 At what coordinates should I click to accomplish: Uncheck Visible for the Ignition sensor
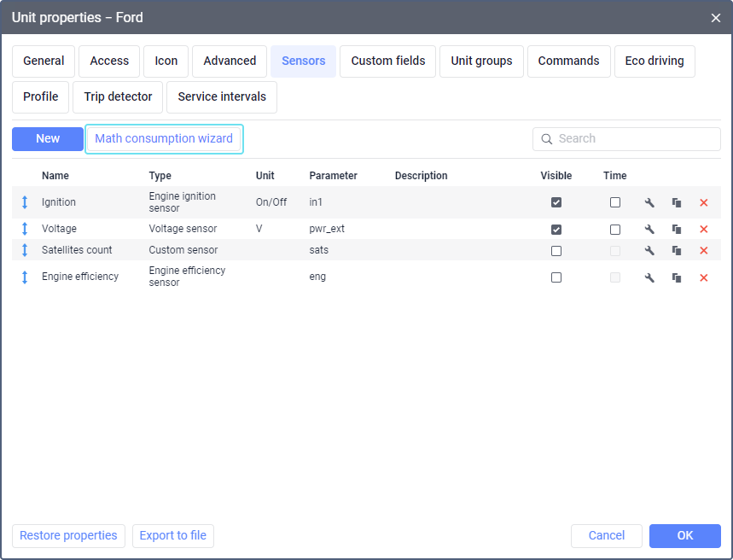(556, 202)
